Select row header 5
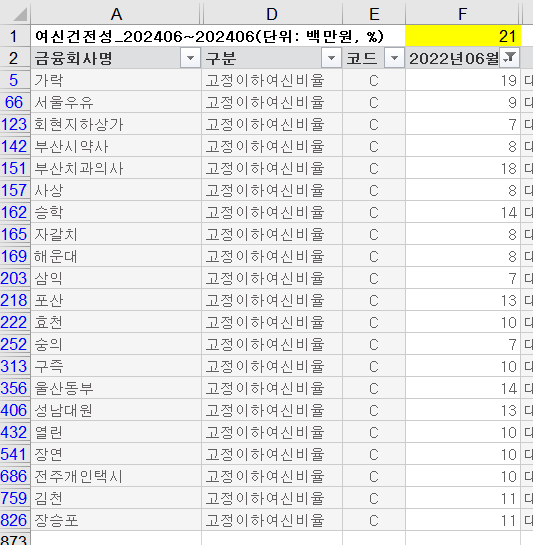 tap(15, 80)
